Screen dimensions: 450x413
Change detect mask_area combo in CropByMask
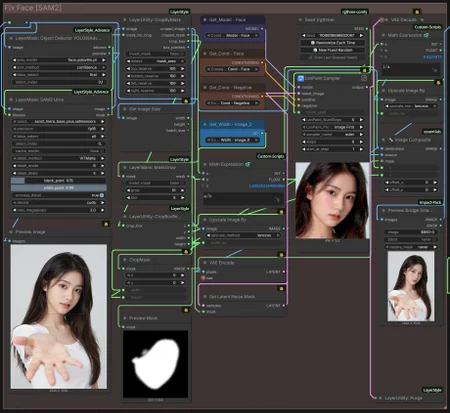[x=155, y=61]
